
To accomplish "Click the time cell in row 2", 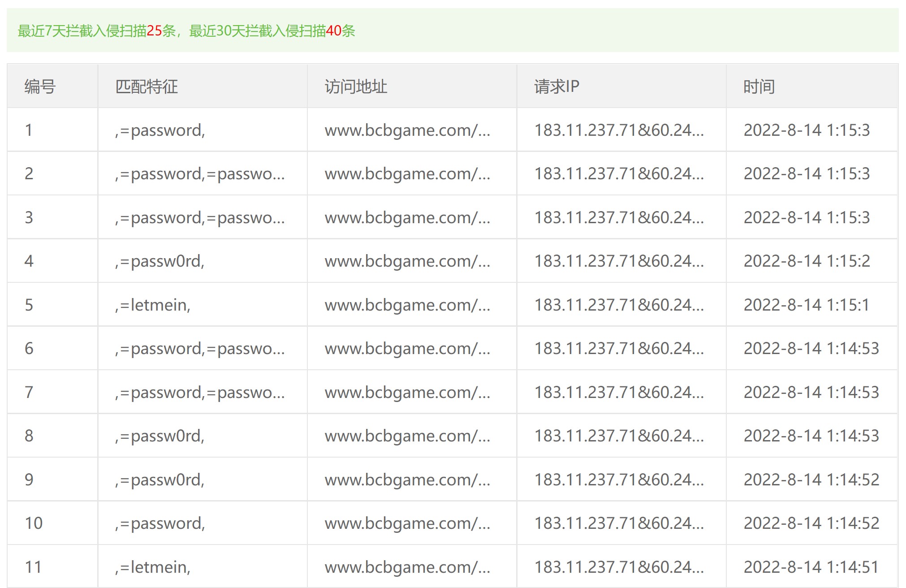I will coord(807,174).
